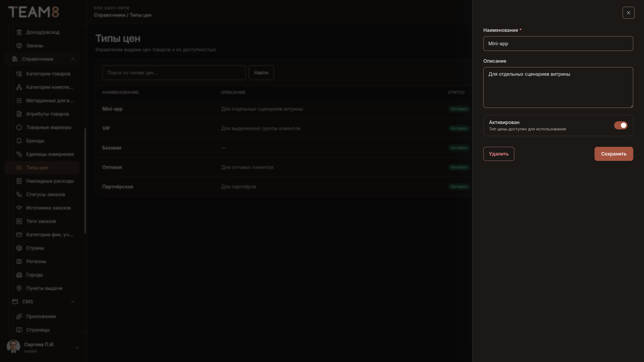644x362 pixels.
Task: Toggle the Активирован switch off
Action: 621,126
